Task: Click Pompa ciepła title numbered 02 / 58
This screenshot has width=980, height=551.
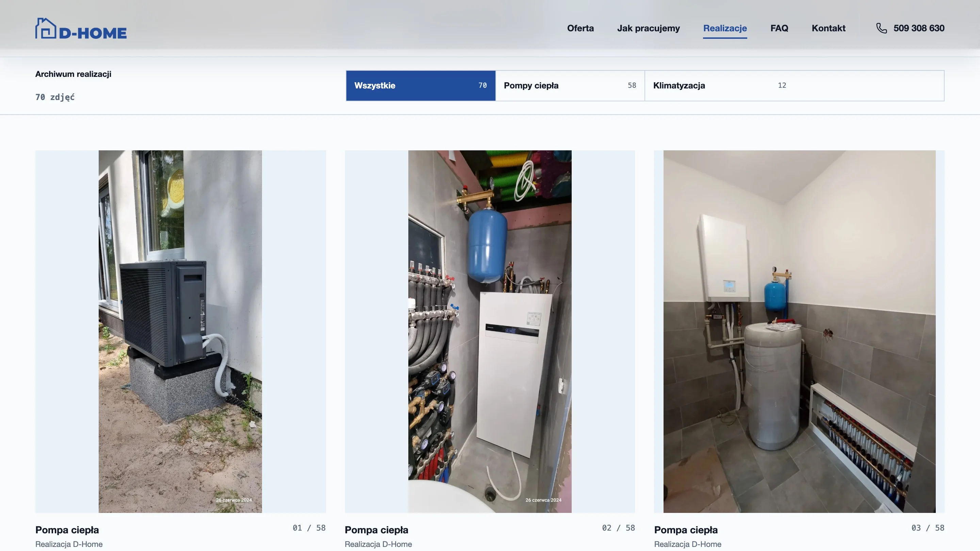Action: [x=376, y=530]
